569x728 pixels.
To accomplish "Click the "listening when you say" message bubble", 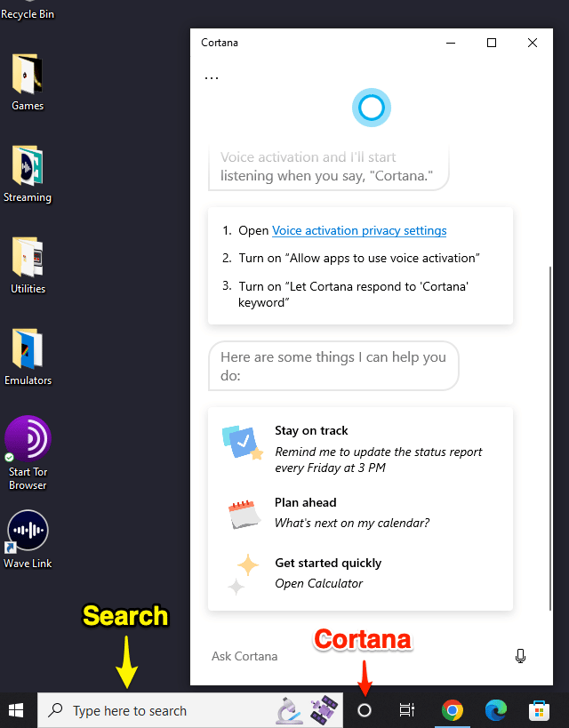I will (328, 167).
